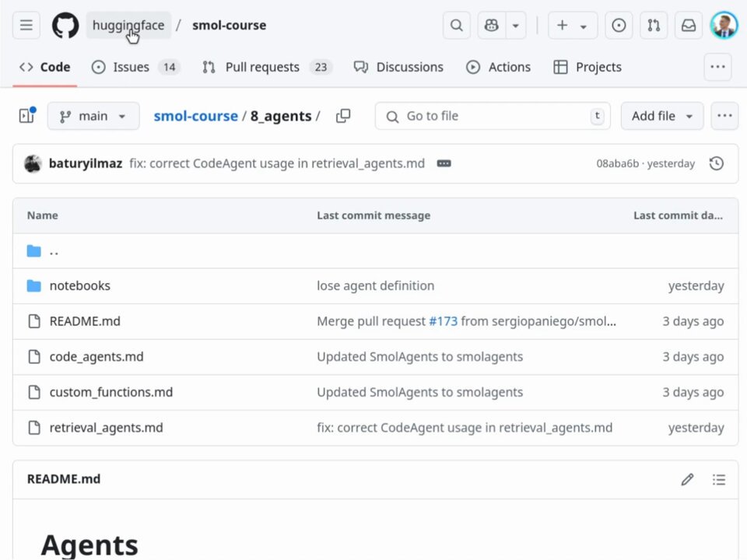Open the retrieval_agents.md row commit message
The width and height of the screenshot is (747, 560).
coord(465,428)
